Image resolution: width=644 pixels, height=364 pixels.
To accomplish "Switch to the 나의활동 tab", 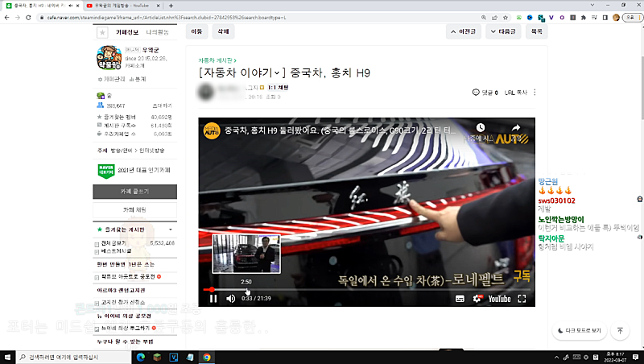I will 158,32.
